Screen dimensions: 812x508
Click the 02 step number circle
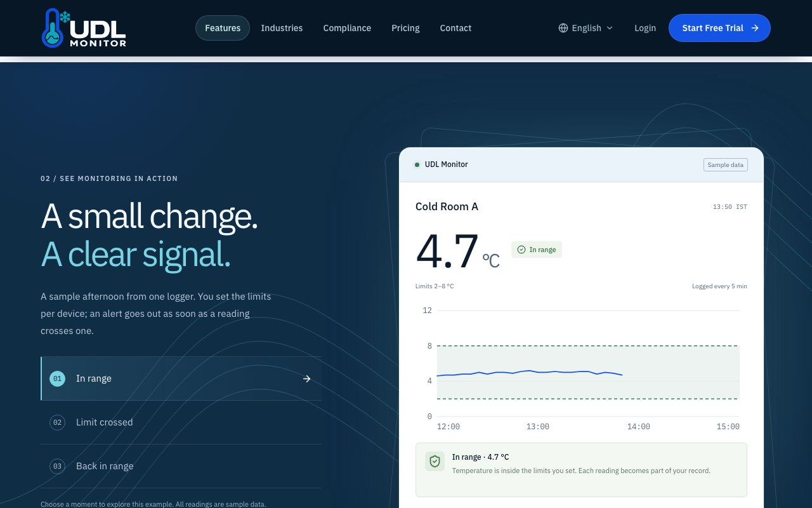coord(58,422)
